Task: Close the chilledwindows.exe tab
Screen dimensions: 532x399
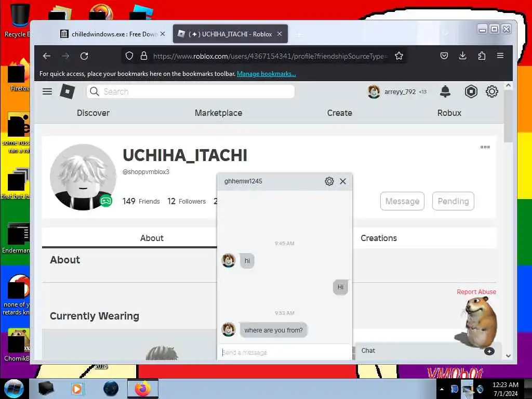Action: (x=163, y=34)
